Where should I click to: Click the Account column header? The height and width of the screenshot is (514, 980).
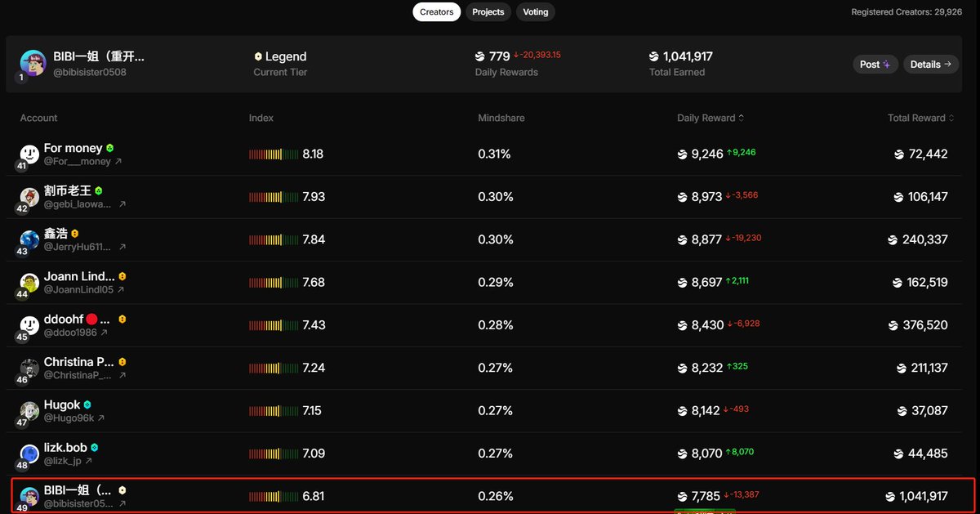click(39, 118)
